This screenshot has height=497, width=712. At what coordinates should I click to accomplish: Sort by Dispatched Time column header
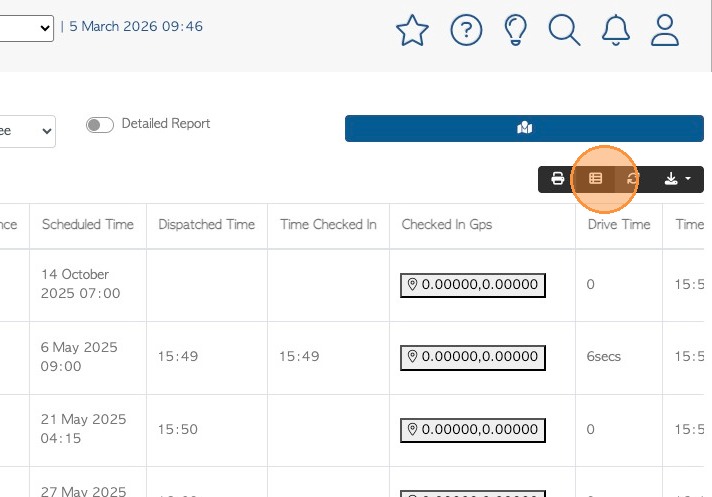pos(206,225)
